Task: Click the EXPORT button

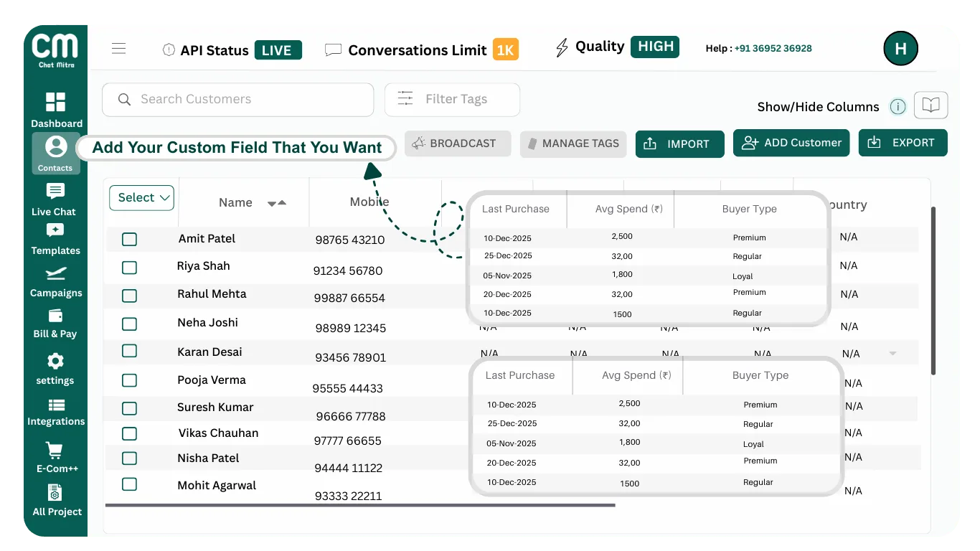Action: tap(903, 143)
